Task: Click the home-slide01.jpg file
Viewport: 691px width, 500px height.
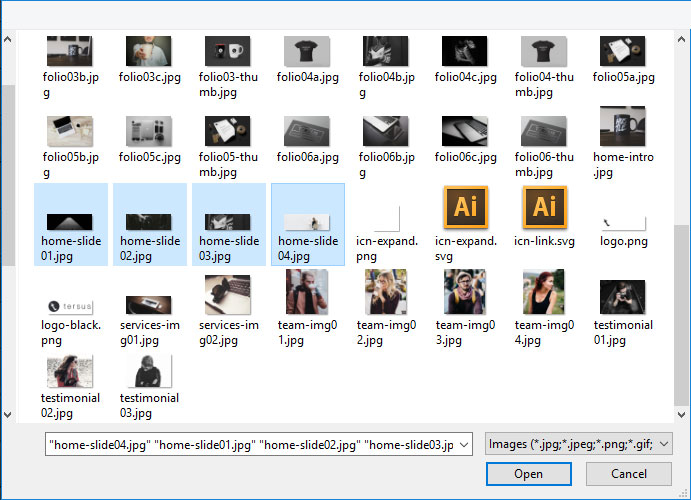Action: tap(71, 225)
